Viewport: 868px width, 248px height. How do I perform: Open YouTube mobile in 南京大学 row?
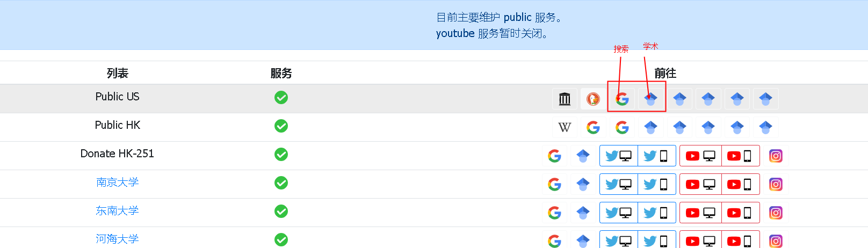741,184
